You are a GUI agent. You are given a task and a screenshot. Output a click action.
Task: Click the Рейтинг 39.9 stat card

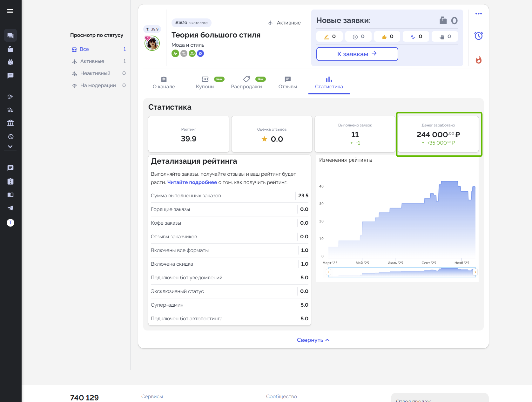click(189, 134)
